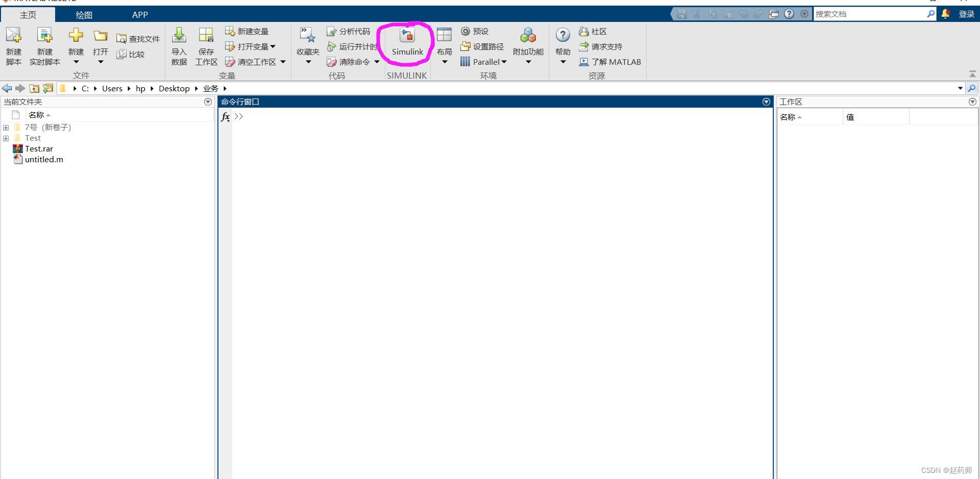This screenshot has width=980, height=479.
Task: Click the Desktop segment in address path
Action: (174, 89)
